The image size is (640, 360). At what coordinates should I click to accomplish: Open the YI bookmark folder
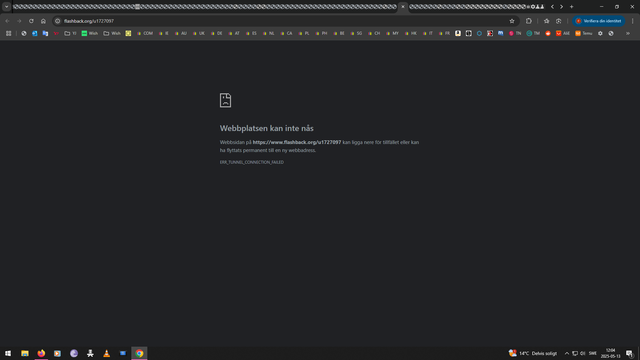pos(70,33)
